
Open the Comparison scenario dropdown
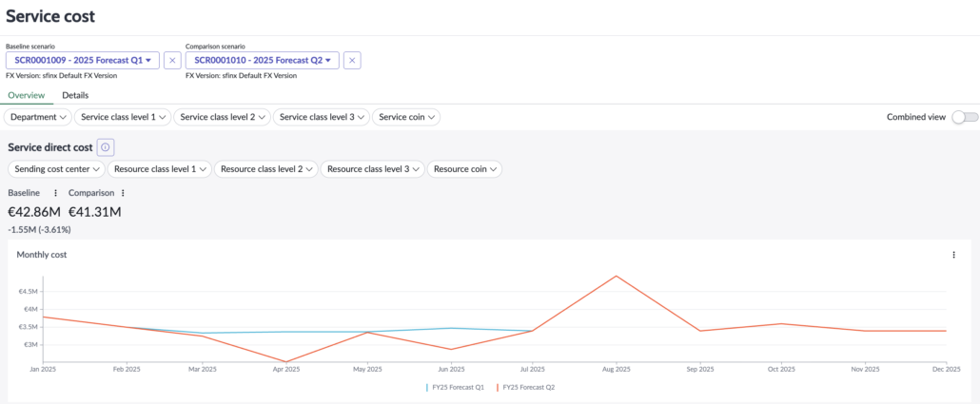263,60
